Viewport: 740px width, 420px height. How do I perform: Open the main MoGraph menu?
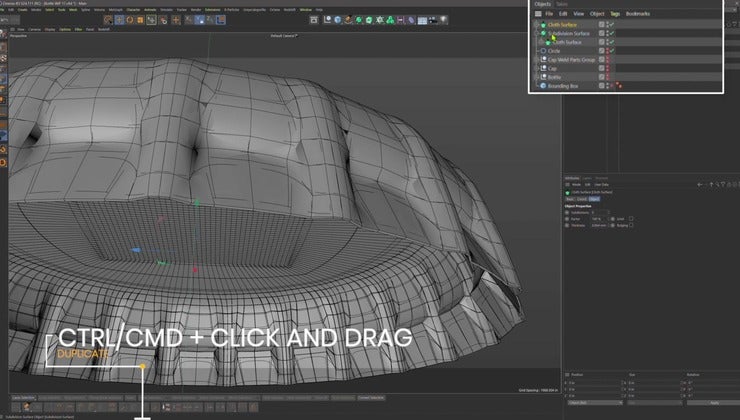point(116,9)
